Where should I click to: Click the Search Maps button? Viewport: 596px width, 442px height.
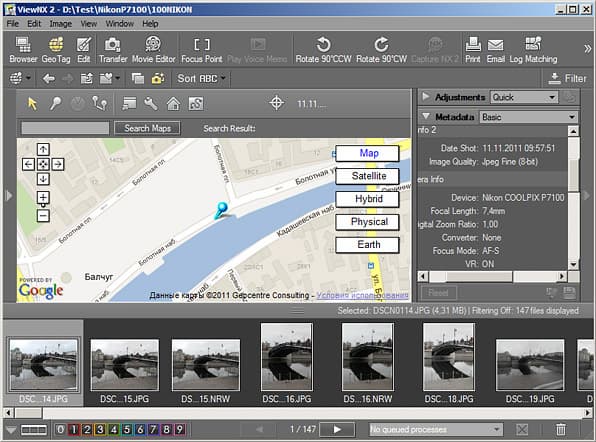coord(147,128)
